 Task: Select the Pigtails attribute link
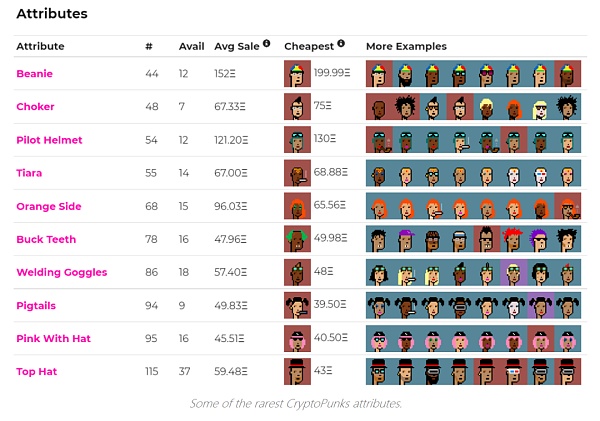[x=36, y=305]
